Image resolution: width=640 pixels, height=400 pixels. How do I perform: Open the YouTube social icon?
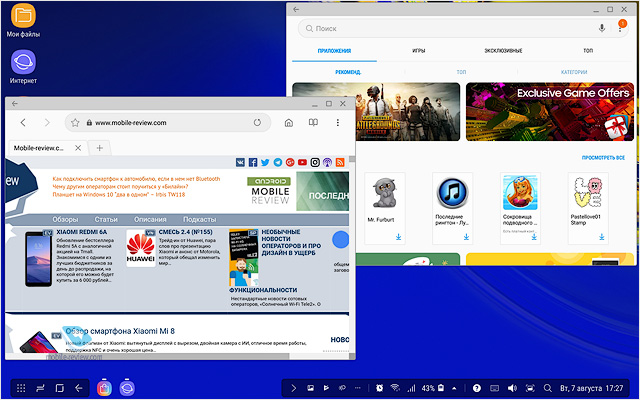302,162
